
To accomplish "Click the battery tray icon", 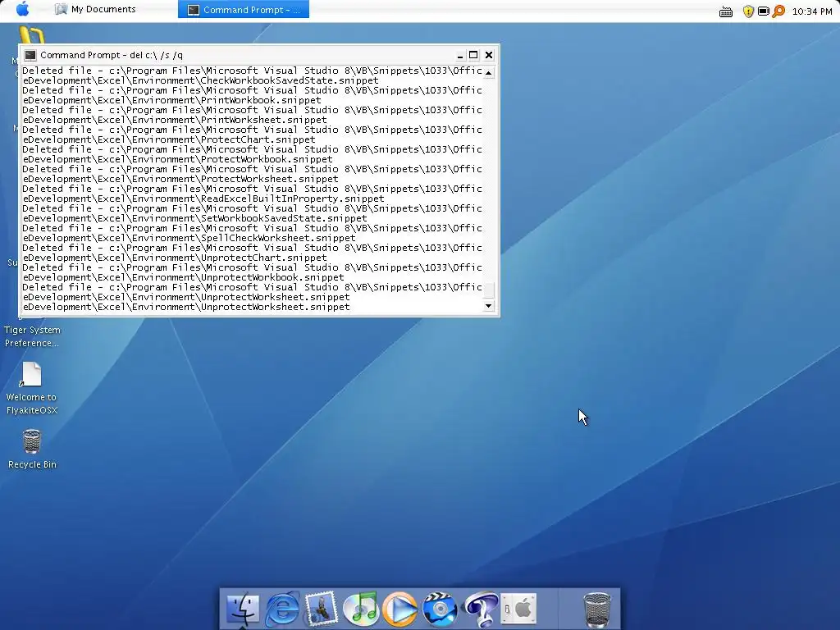I will pos(764,11).
